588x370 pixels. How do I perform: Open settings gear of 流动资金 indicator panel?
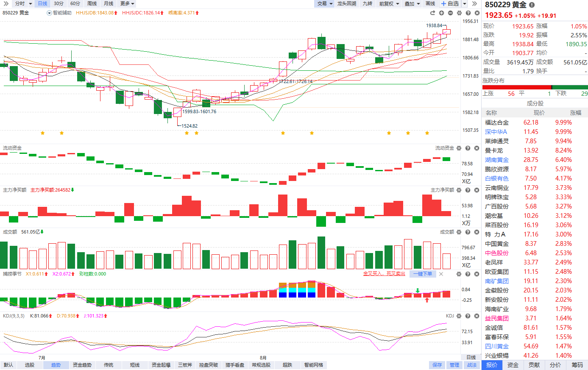coord(459,148)
